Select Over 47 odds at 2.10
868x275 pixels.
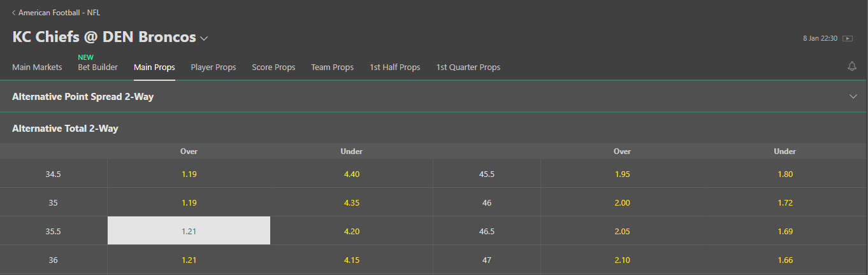click(x=622, y=259)
